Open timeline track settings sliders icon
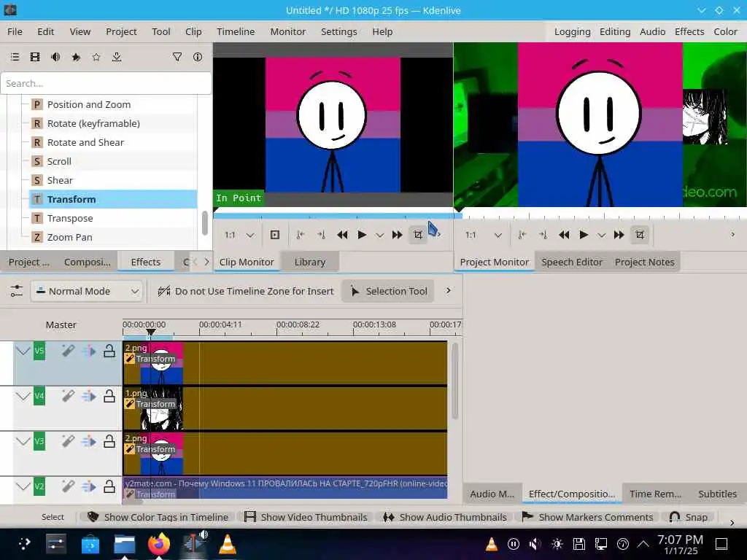Screen dimensions: 747x560 (16, 291)
